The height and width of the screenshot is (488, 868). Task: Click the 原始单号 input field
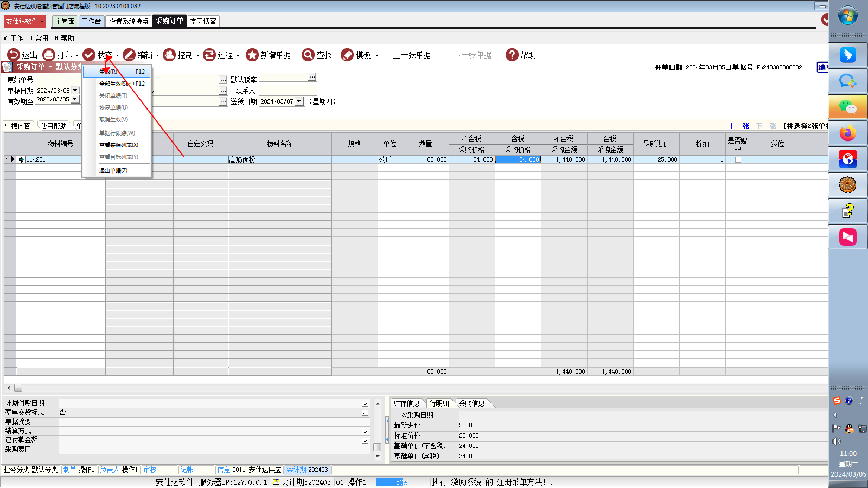[x=59, y=80]
